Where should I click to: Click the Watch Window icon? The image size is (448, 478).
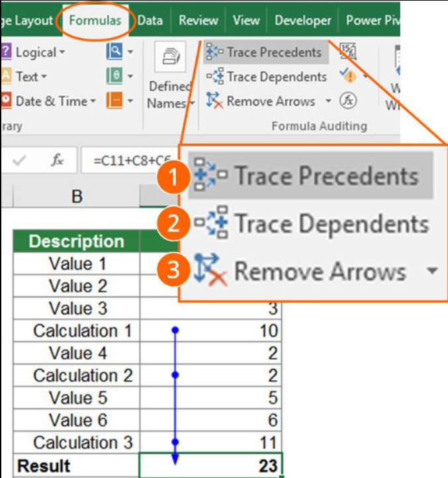[397, 61]
